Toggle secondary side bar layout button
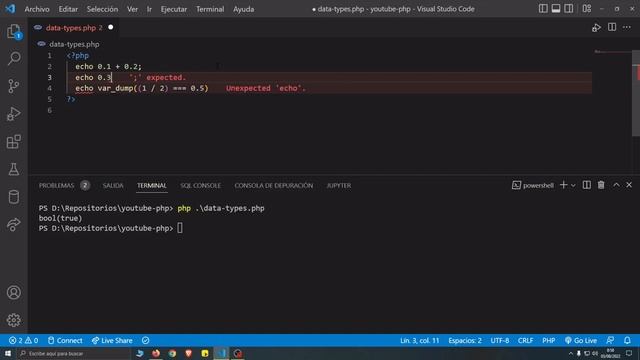Image resolution: width=640 pixels, height=360 pixels. pos(569,9)
